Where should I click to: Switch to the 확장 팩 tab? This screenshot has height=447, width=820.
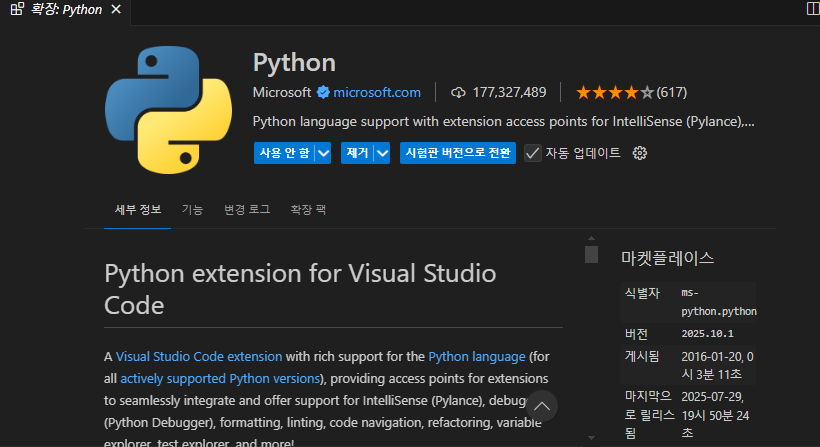pyautogui.click(x=308, y=210)
